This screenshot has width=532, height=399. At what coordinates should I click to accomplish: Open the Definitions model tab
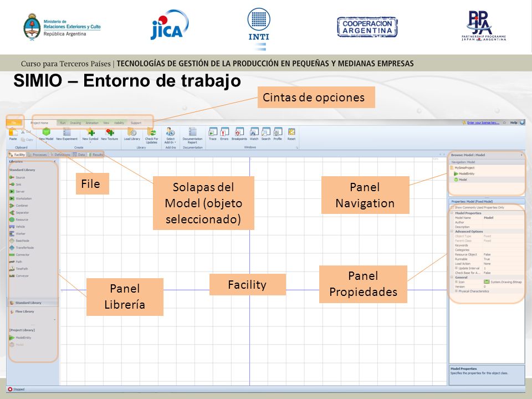pyautogui.click(x=60, y=155)
